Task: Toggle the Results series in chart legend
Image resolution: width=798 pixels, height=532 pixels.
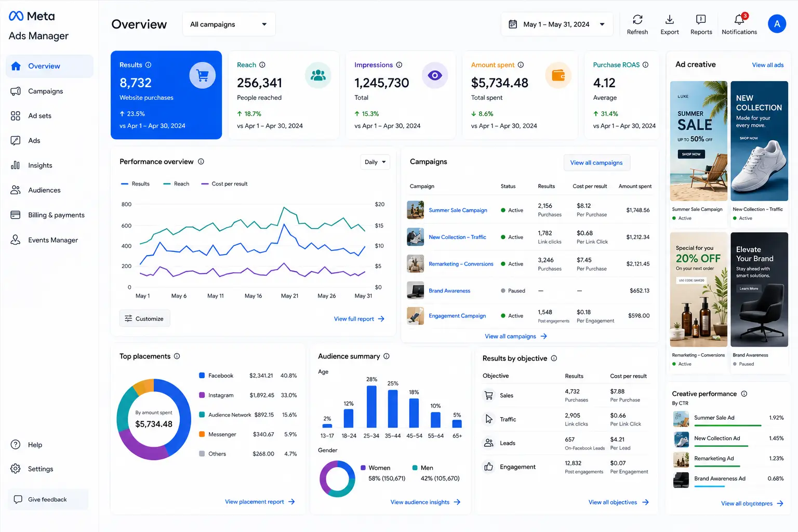Action: [x=135, y=184]
